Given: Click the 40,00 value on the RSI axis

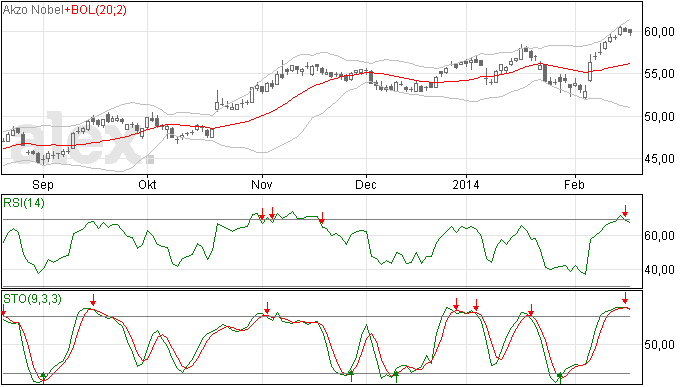Looking at the screenshot, I should pyautogui.click(x=659, y=270).
